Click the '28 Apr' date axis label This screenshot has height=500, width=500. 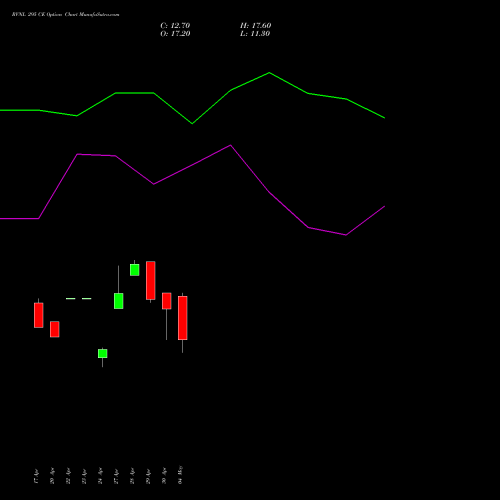coord(132,476)
